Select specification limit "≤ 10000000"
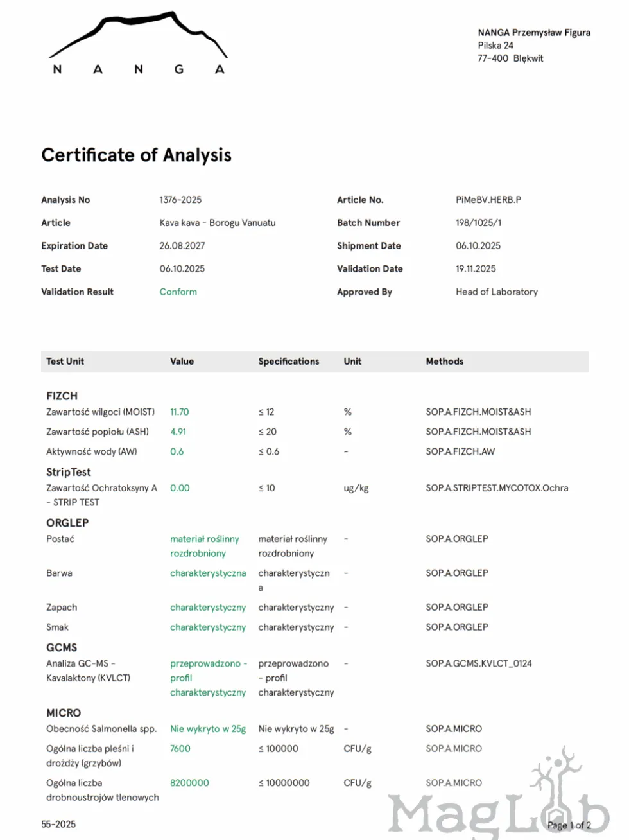 tap(284, 783)
